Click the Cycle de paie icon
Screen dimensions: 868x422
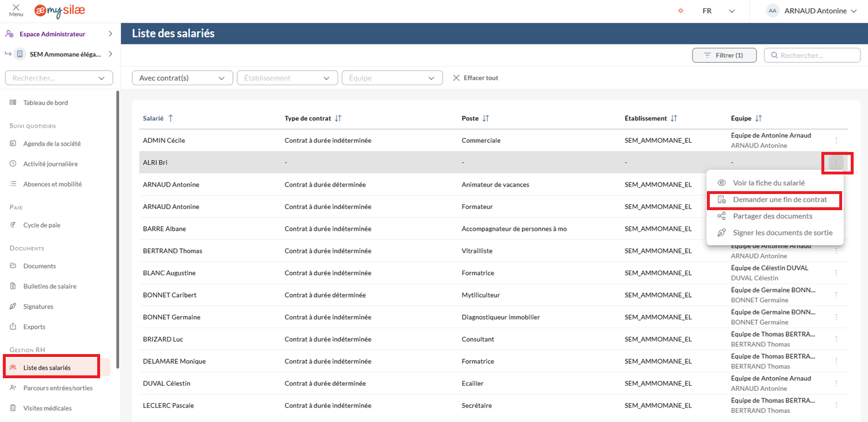tap(13, 225)
